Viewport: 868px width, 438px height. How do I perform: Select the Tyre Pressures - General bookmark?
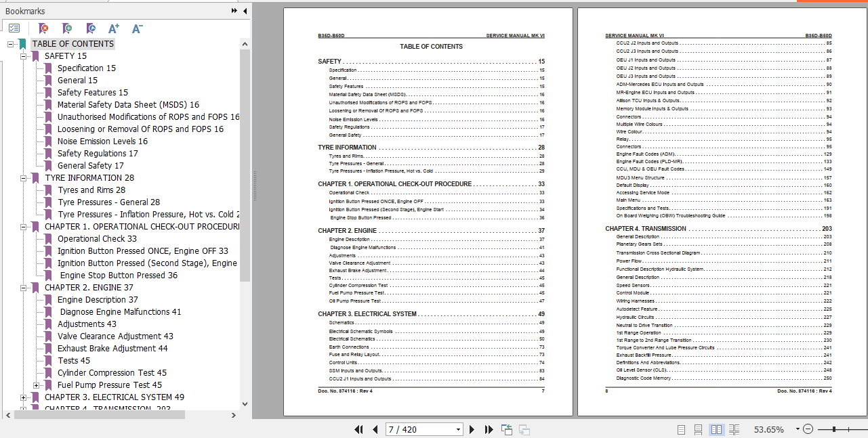(108, 202)
